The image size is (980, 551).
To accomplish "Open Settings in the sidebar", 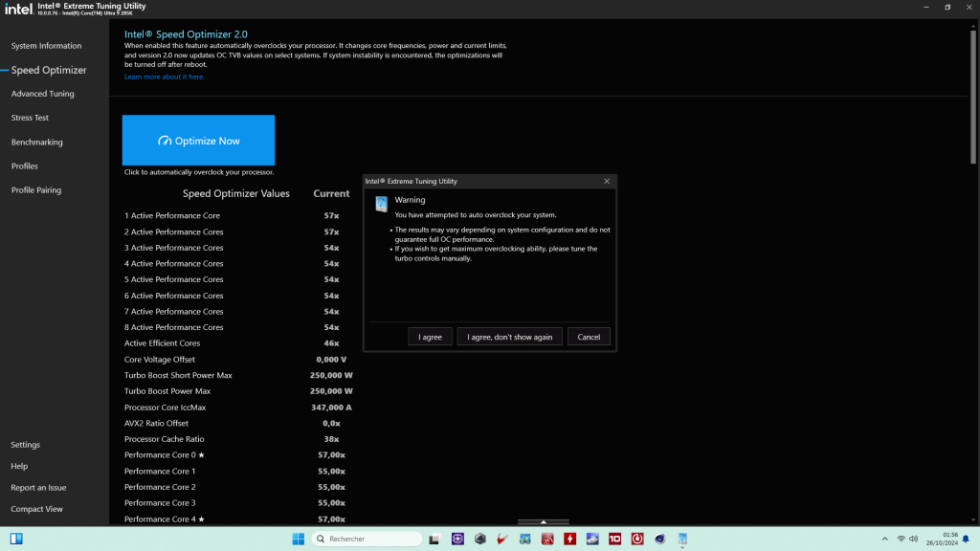I will [x=25, y=445].
